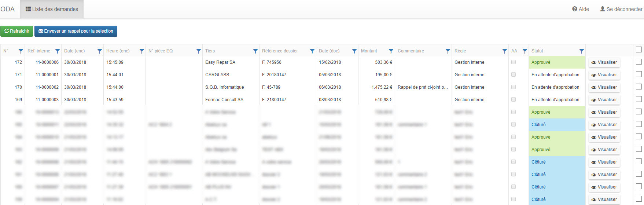Expand the N° pièce EQ filter dropdown
This screenshot has height=205, width=644.
tap(199, 51)
